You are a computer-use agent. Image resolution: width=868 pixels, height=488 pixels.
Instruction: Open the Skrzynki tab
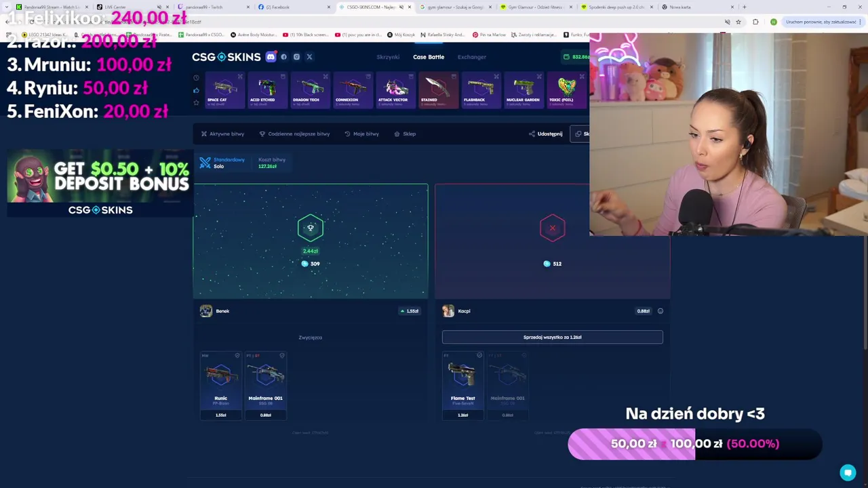click(388, 57)
